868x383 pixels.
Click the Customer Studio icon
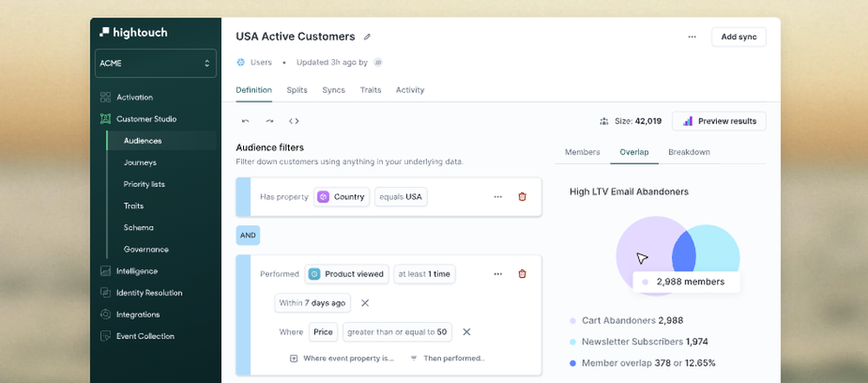click(x=105, y=119)
